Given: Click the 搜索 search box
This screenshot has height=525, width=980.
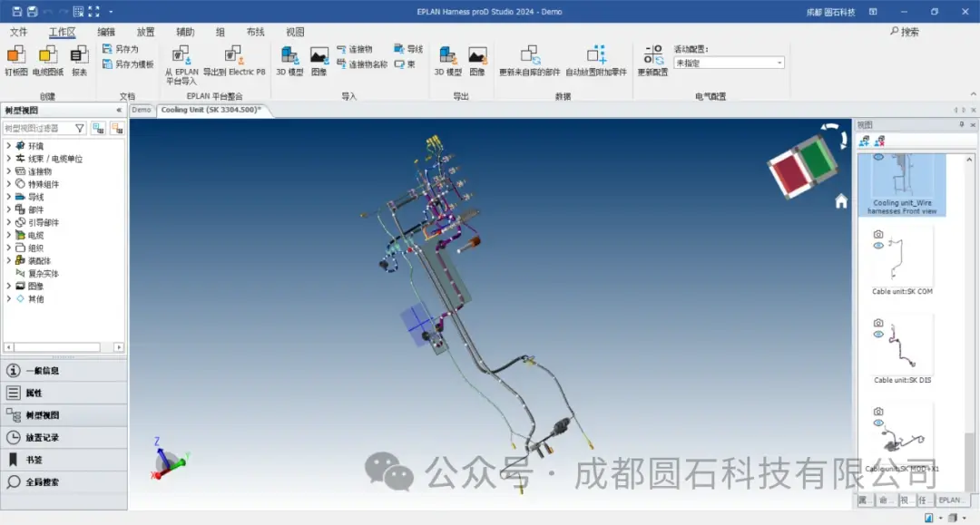Looking at the screenshot, I should pyautogui.click(x=905, y=32).
